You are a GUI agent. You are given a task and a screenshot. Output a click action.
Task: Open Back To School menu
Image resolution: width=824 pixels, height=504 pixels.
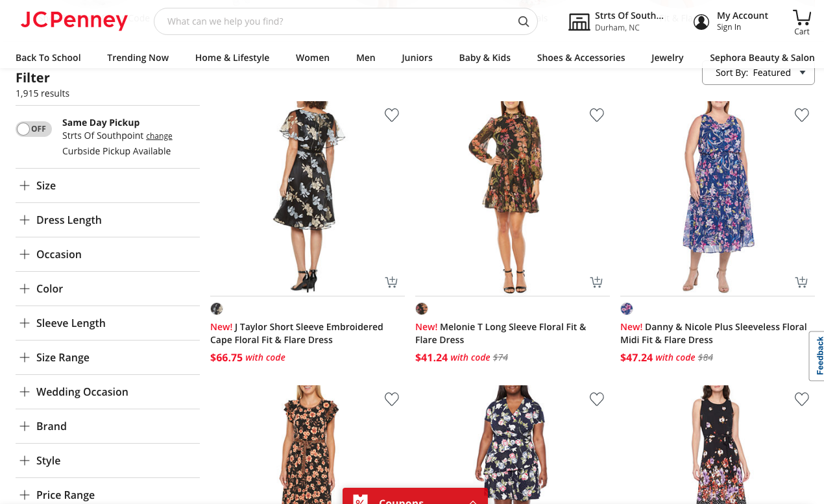tap(48, 58)
